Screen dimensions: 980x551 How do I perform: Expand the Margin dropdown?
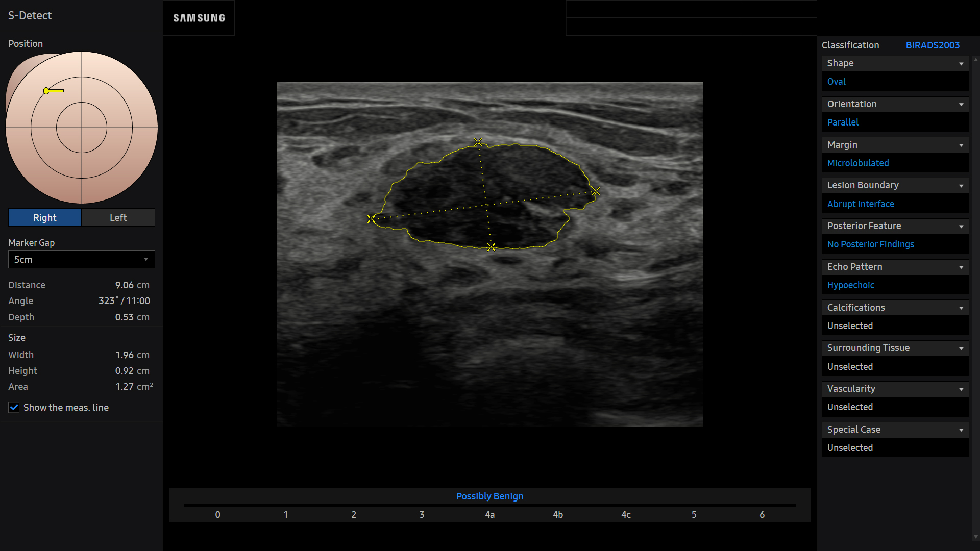895,145
